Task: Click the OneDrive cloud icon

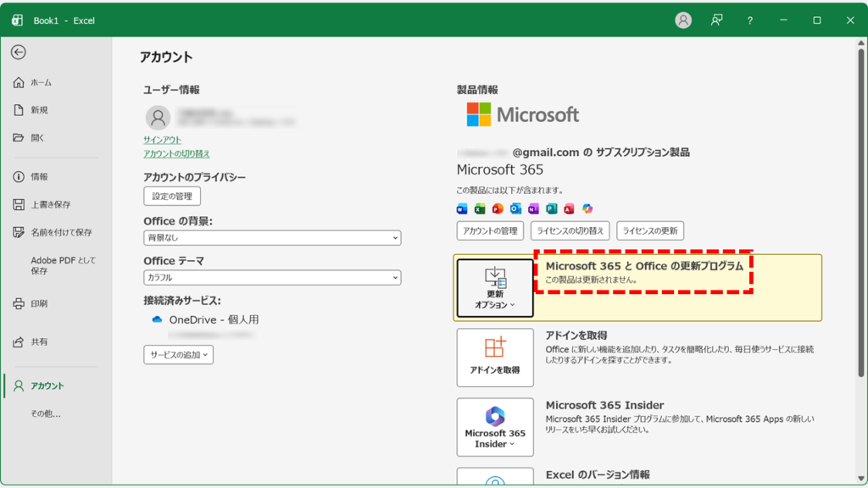Action: 157,319
